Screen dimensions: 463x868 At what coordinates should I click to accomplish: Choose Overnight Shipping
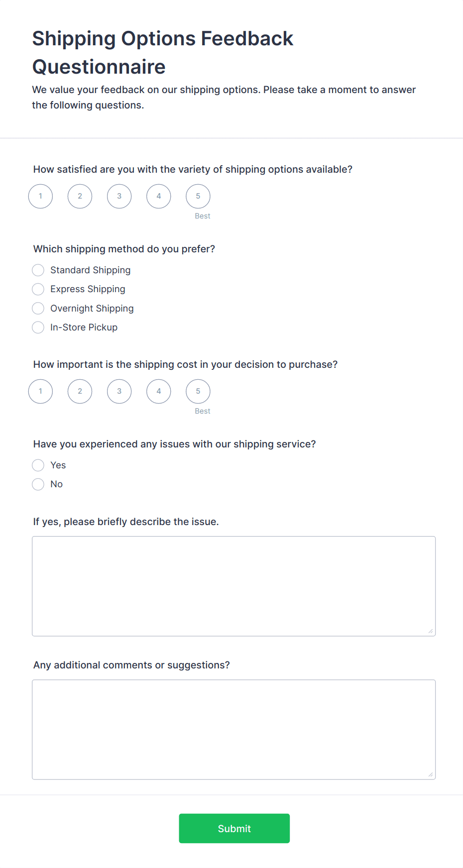(x=38, y=308)
